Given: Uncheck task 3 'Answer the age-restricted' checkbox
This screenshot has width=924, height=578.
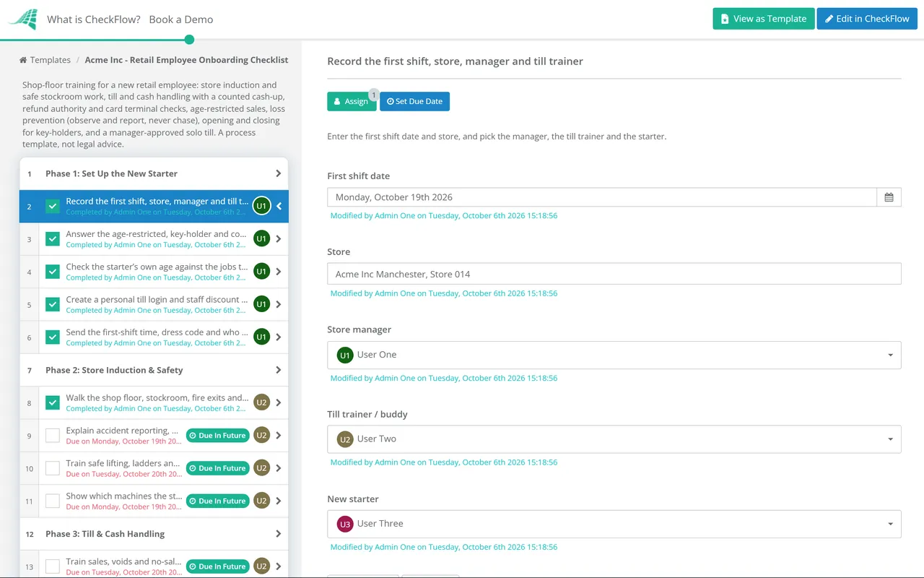Looking at the screenshot, I should (53, 239).
